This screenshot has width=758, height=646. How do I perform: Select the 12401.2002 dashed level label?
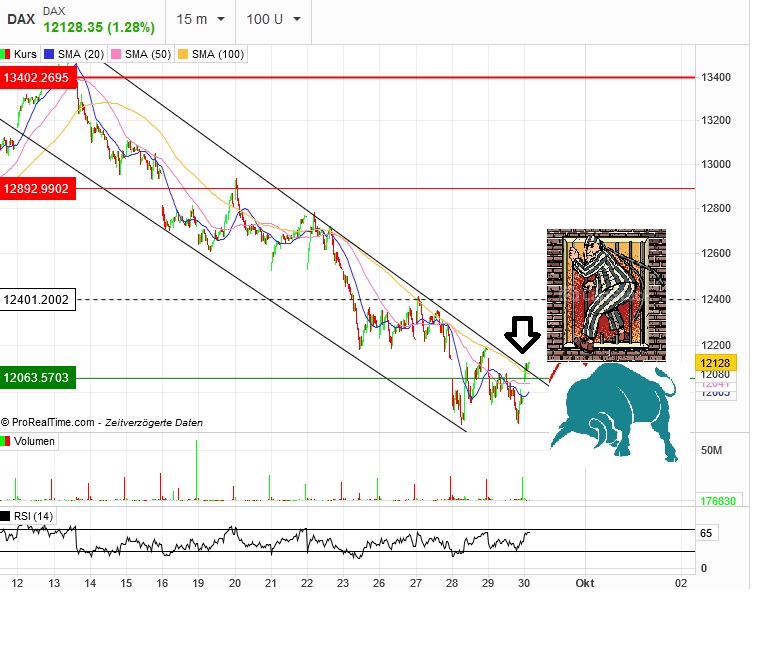point(38,300)
